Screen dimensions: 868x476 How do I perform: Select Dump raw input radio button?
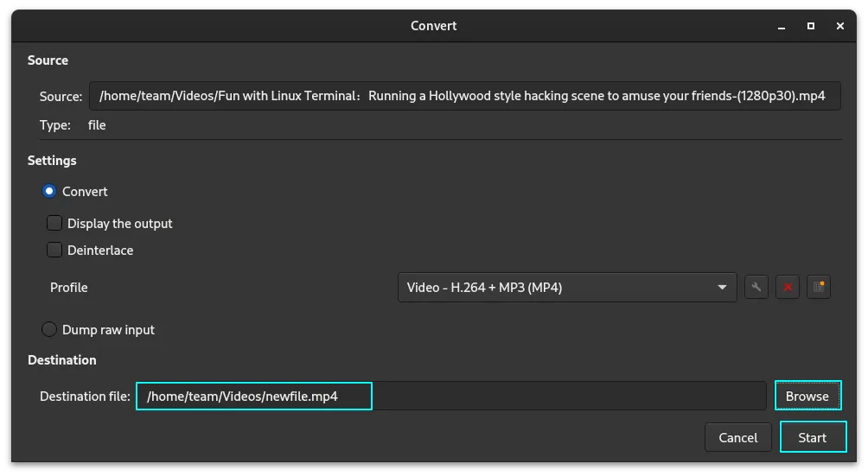coord(49,329)
